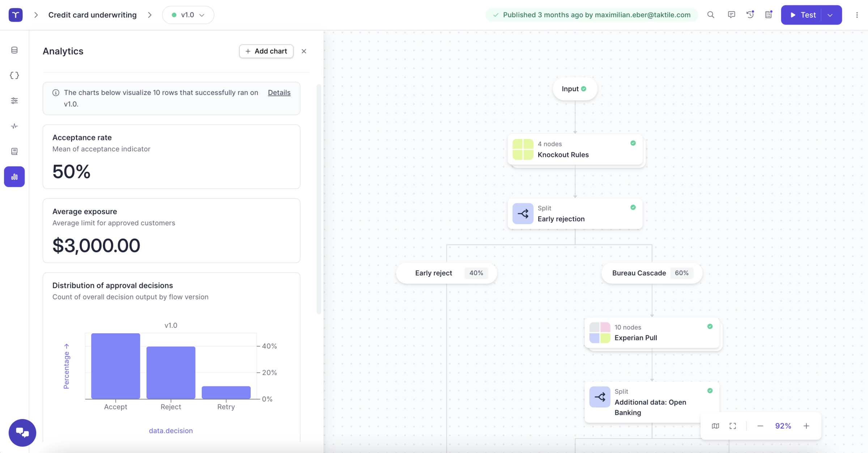Open the sliders parameters sidebar icon
868x453 pixels.
(x=14, y=101)
